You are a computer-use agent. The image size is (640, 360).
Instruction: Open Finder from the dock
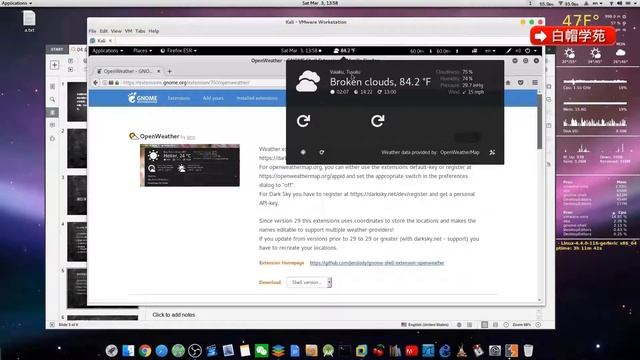pos(128,350)
